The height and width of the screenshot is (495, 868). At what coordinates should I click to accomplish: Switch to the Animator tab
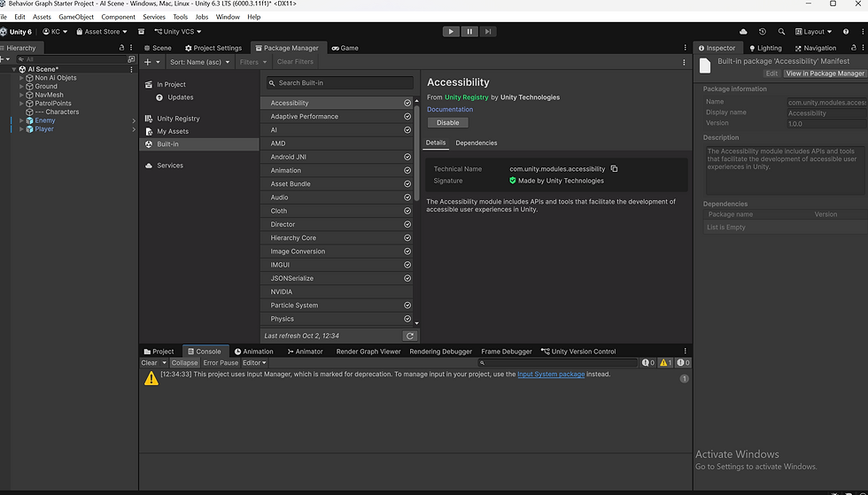(305, 352)
